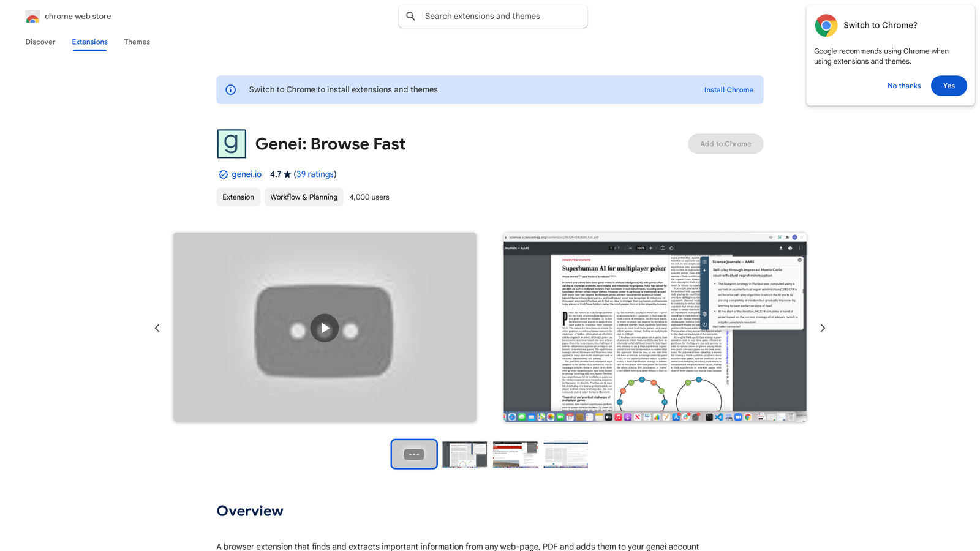Viewport: 980px width, 551px height.
Task: Select the first video thumbnail
Action: click(x=414, y=454)
